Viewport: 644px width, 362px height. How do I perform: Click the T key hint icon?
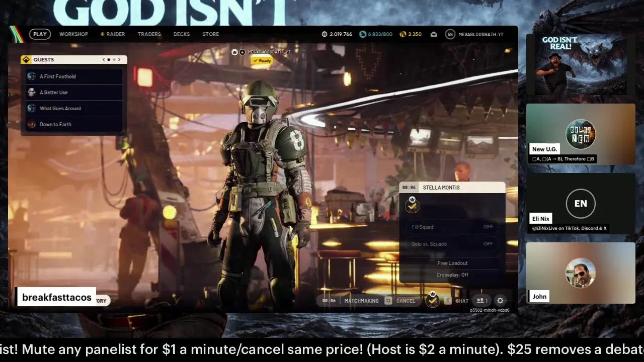pos(448,301)
